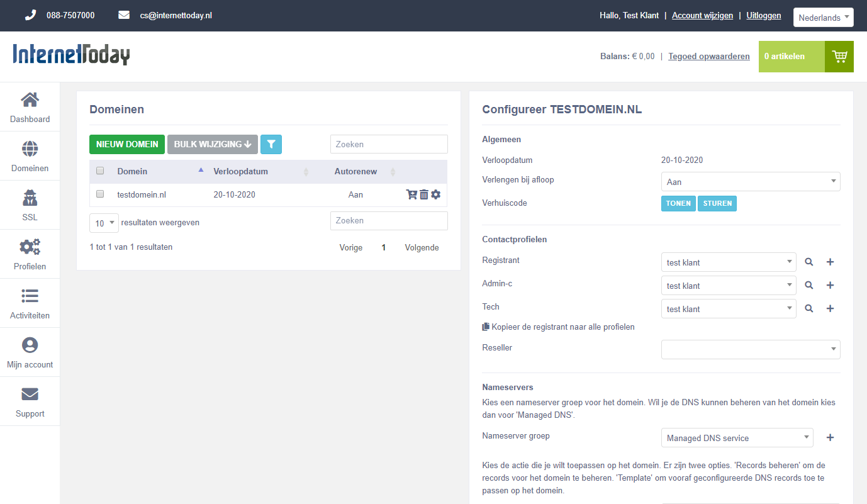
Task: Click the Vorige pagination link
Action: tap(351, 248)
